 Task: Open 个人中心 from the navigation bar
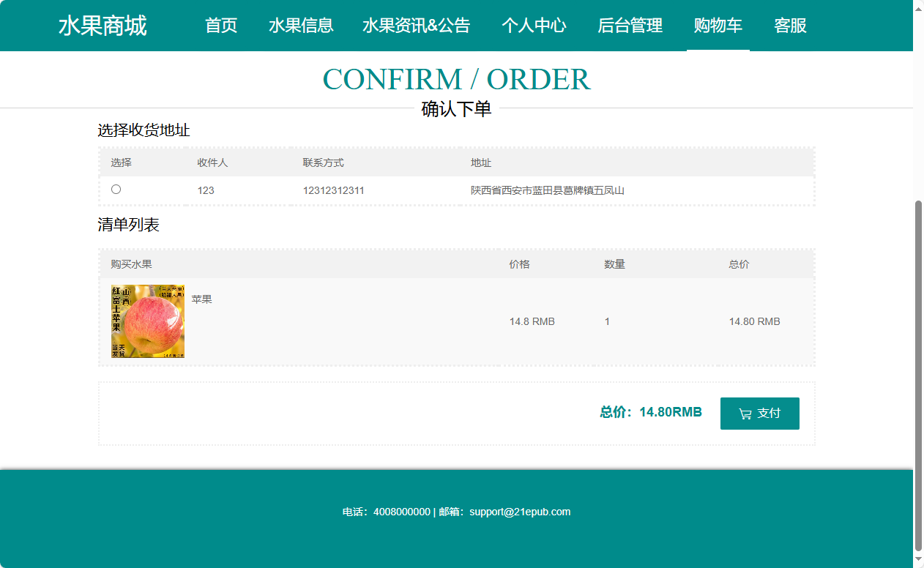point(534,26)
